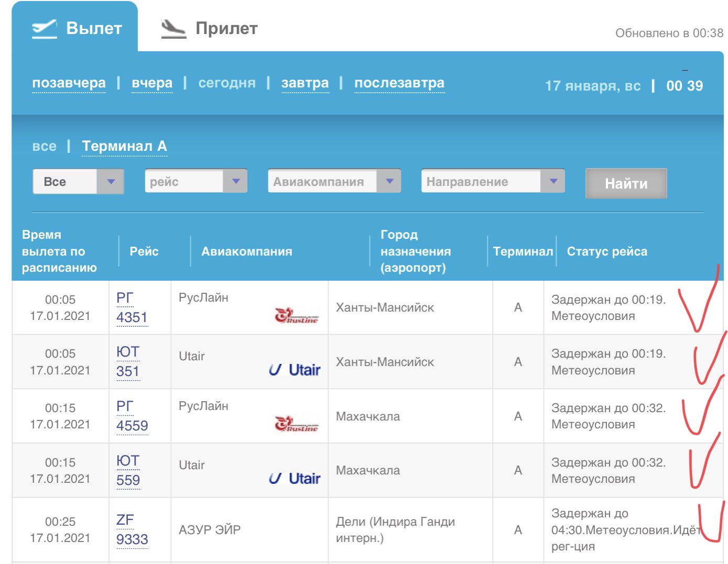Click the Дели (Индира Ганди интерн.) destination
The height and width of the screenshot is (564, 728).
(396, 530)
